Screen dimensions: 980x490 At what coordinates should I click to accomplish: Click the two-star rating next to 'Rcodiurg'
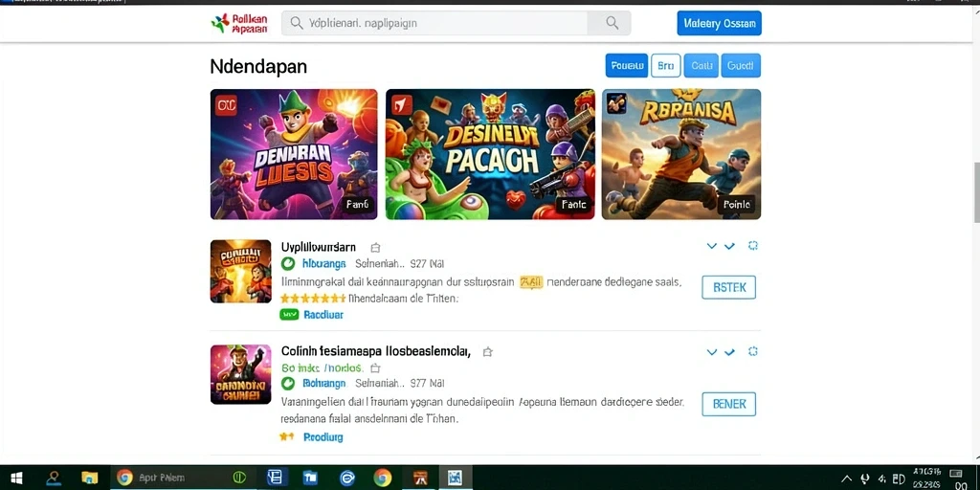pyautogui.click(x=287, y=436)
